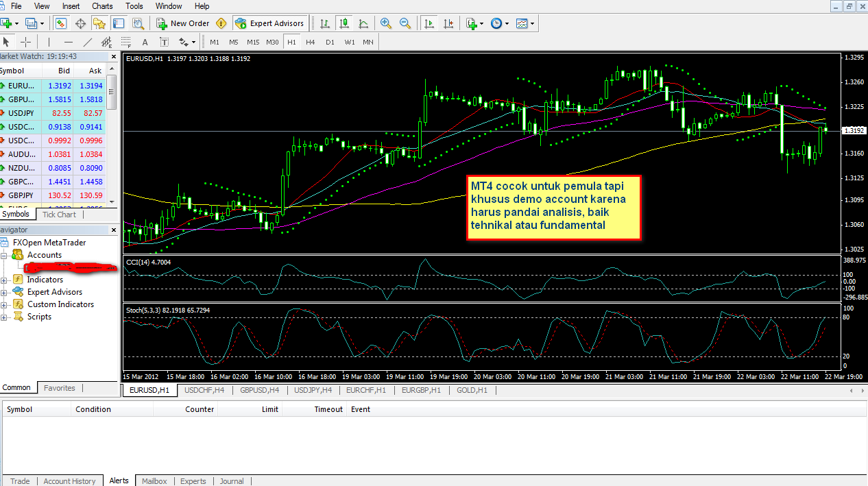Viewport: 868px width, 486px height.
Task: Switch Navigator to the Favorites tab
Action: pos(60,388)
